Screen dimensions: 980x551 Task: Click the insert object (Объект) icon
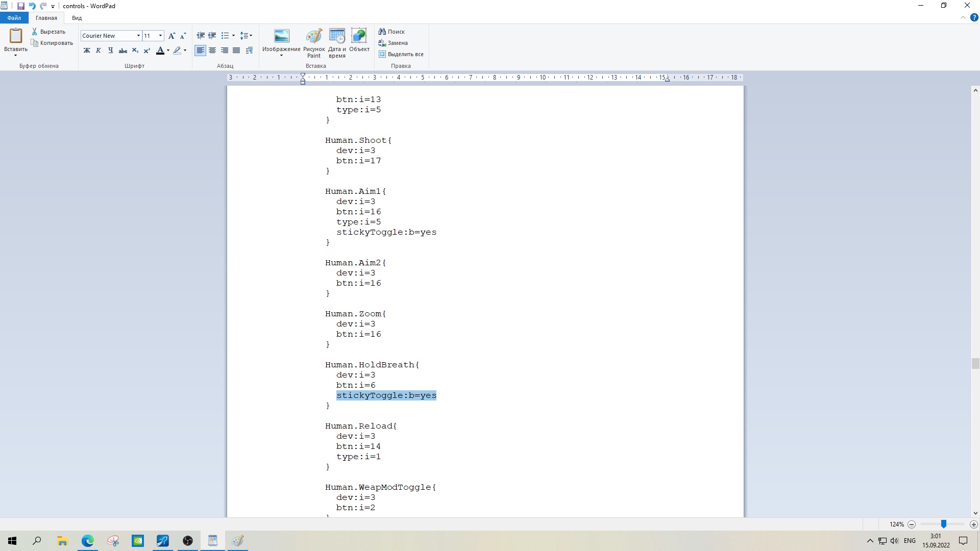click(359, 37)
